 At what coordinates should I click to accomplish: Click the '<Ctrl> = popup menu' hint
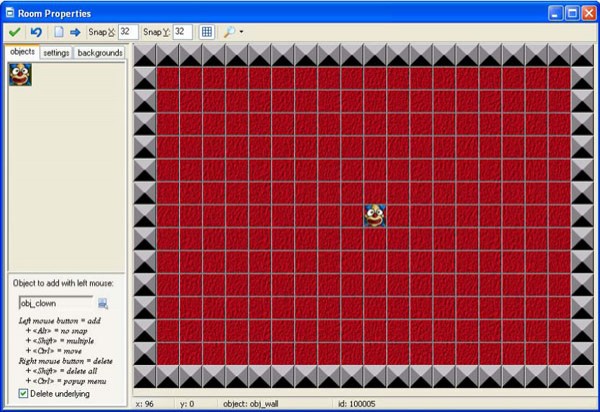[66, 381]
